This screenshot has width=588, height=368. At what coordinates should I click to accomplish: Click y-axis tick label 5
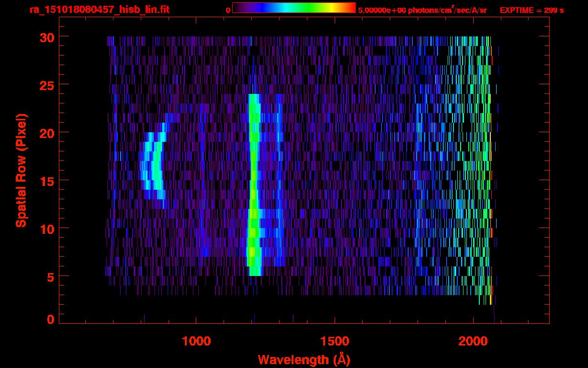click(x=50, y=276)
